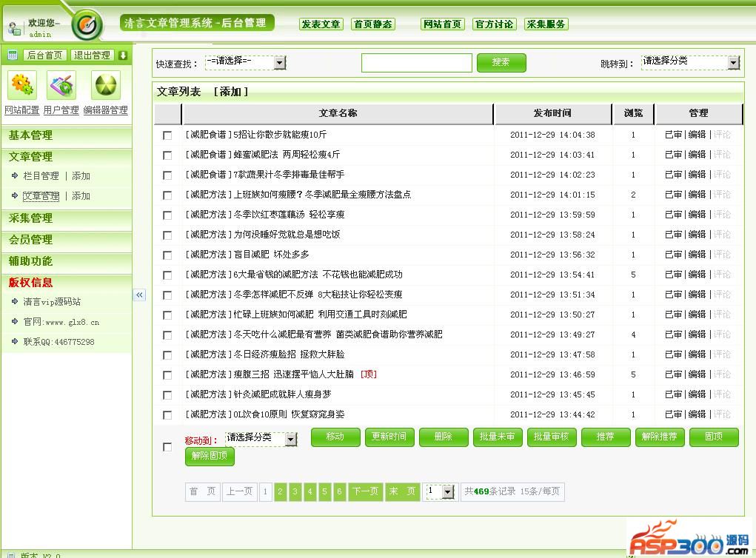Screen dimensions: 756x558
Task: Collapse the sidebar with the double-arrow handle
Action: coord(139,295)
